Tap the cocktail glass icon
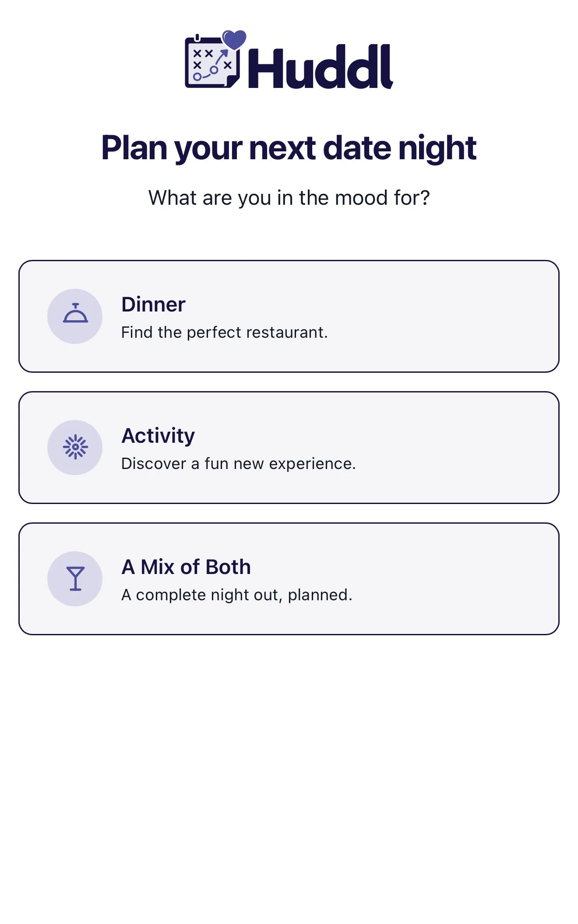The image size is (578, 924). click(75, 578)
